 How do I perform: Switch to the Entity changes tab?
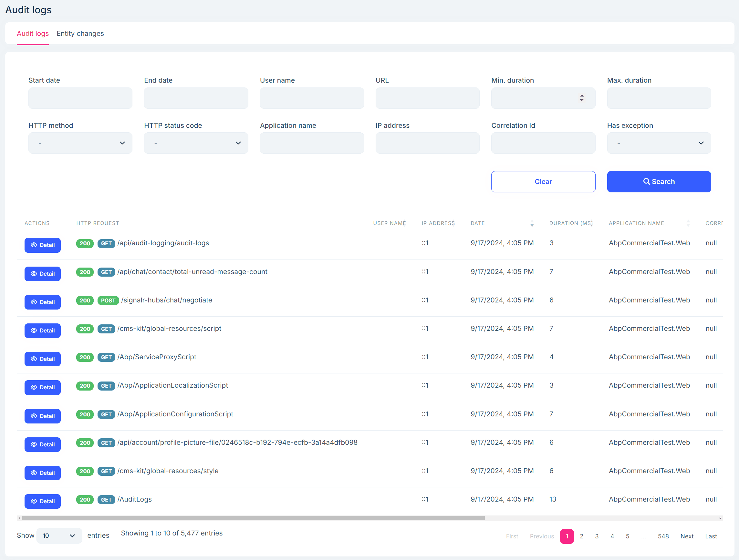(x=80, y=33)
